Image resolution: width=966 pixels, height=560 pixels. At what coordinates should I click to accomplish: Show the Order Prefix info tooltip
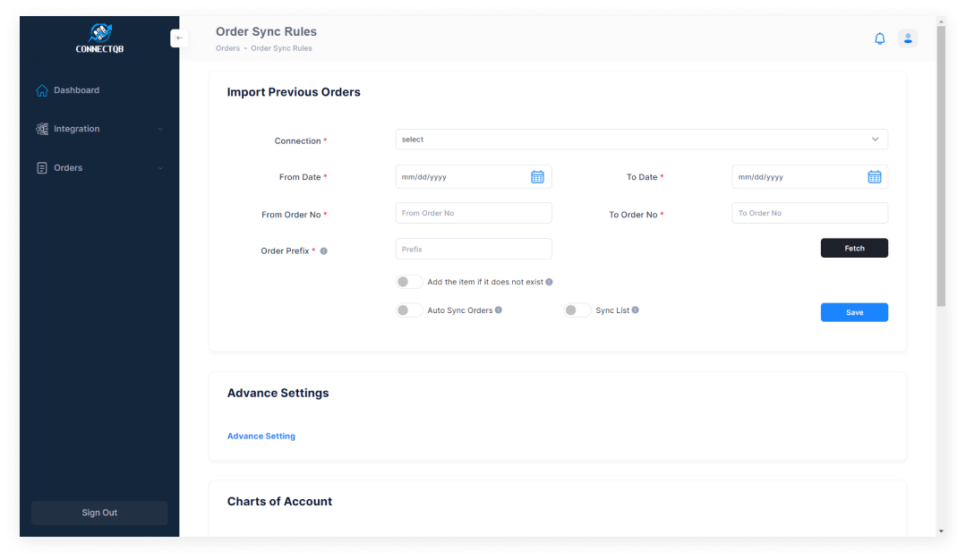click(323, 251)
